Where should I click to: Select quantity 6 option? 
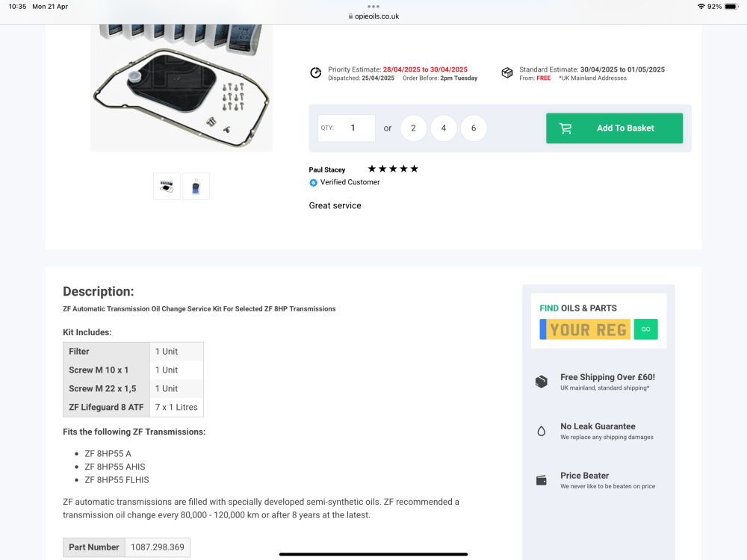click(x=474, y=128)
